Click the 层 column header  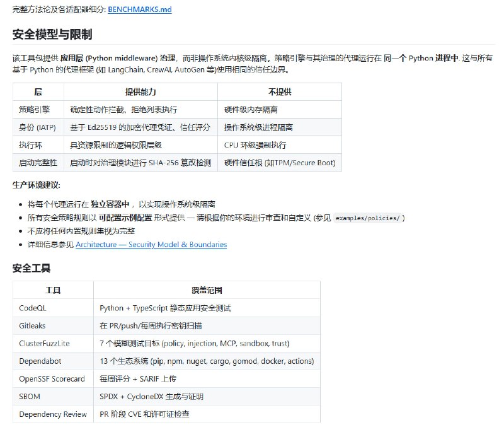38,92
